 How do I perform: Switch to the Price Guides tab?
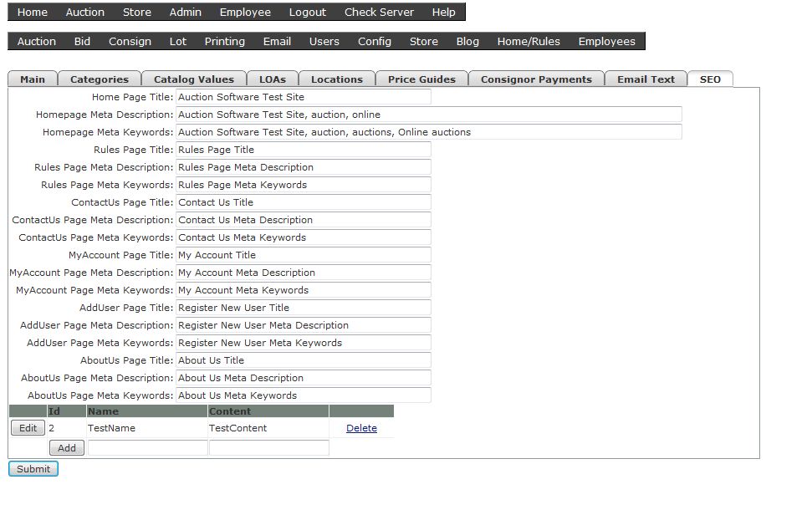pos(422,79)
